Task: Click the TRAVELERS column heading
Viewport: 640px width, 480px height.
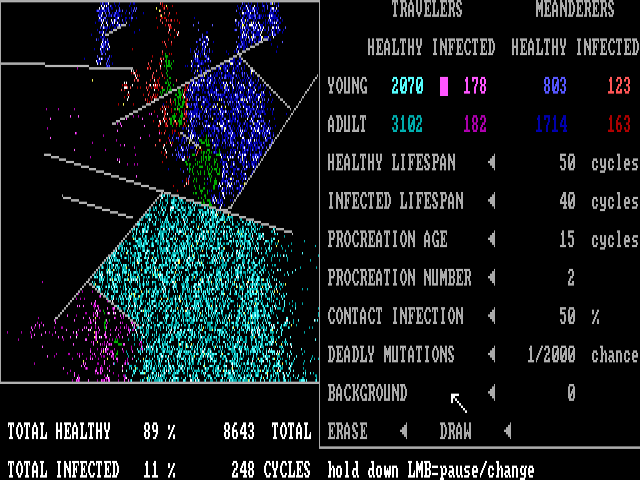Action: 427,10
